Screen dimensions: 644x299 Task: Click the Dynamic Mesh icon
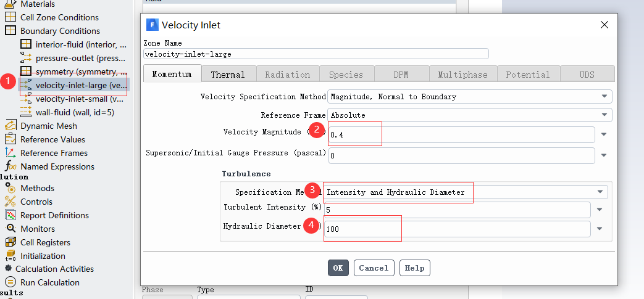pos(10,126)
